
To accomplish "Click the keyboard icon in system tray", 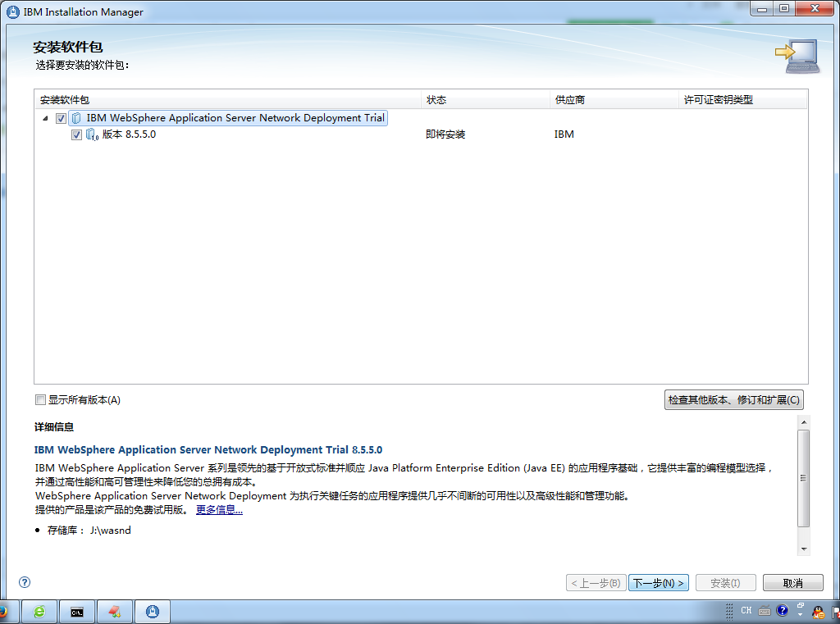I will coord(765,611).
